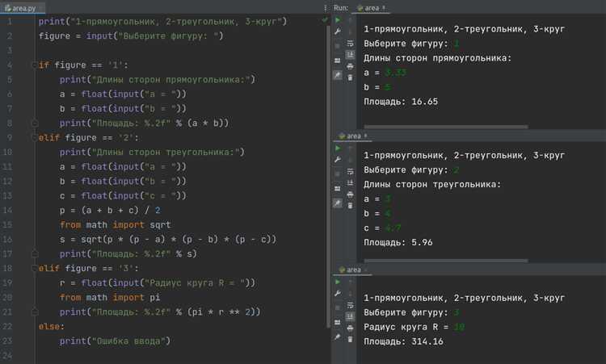
Task: Select area tab above circle output
Action: pyautogui.click(x=352, y=270)
